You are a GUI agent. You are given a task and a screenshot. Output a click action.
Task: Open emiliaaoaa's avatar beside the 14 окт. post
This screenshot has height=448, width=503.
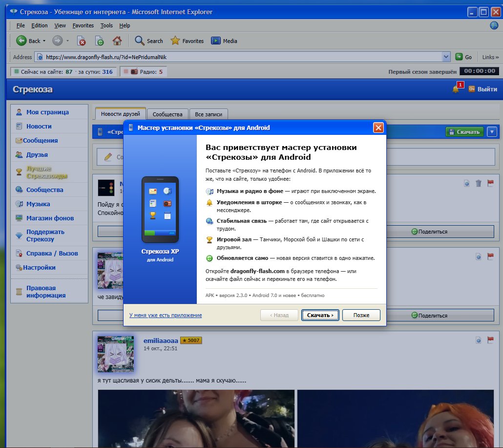pyautogui.click(x=115, y=354)
